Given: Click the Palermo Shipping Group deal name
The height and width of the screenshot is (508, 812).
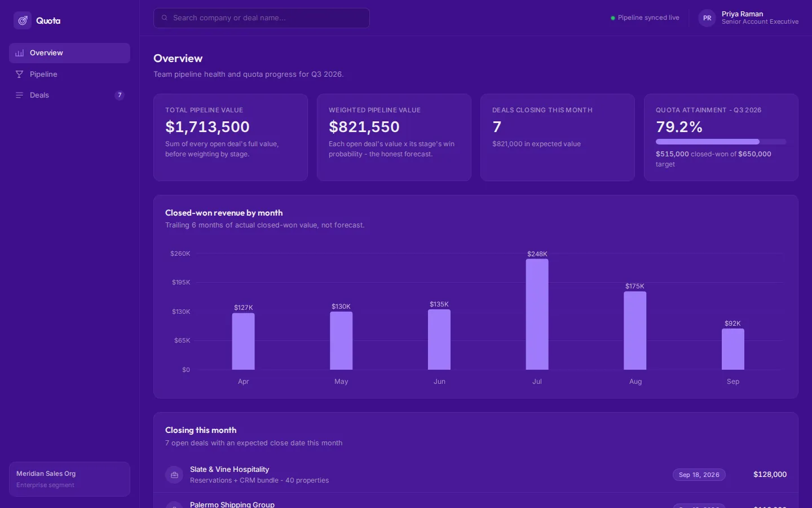Looking at the screenshot, I should pyautogui.click(x=232, y=505).
